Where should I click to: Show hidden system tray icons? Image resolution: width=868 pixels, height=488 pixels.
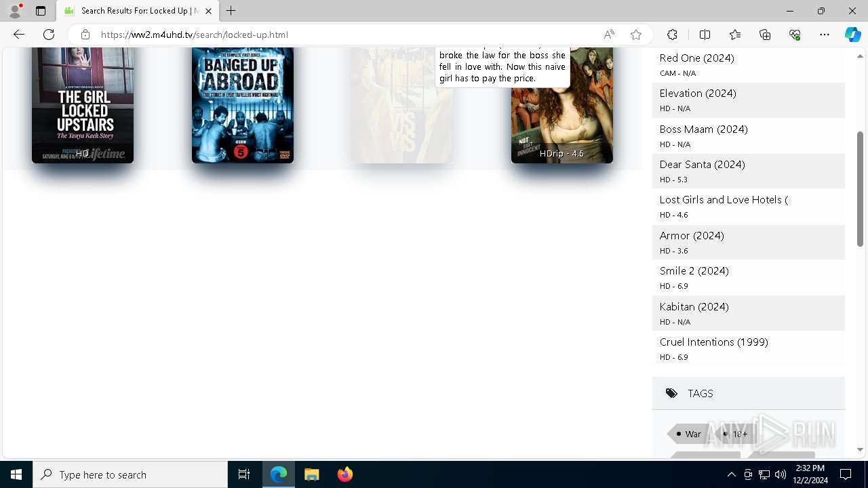[731, 474]
